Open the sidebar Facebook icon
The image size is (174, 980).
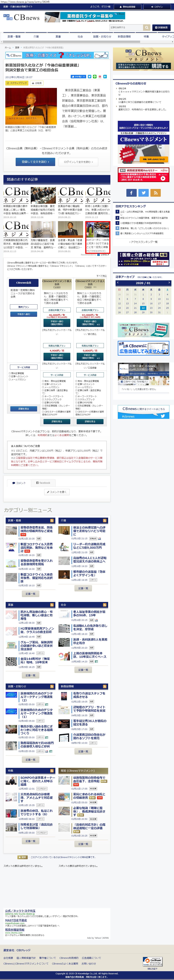click(132, 193)
